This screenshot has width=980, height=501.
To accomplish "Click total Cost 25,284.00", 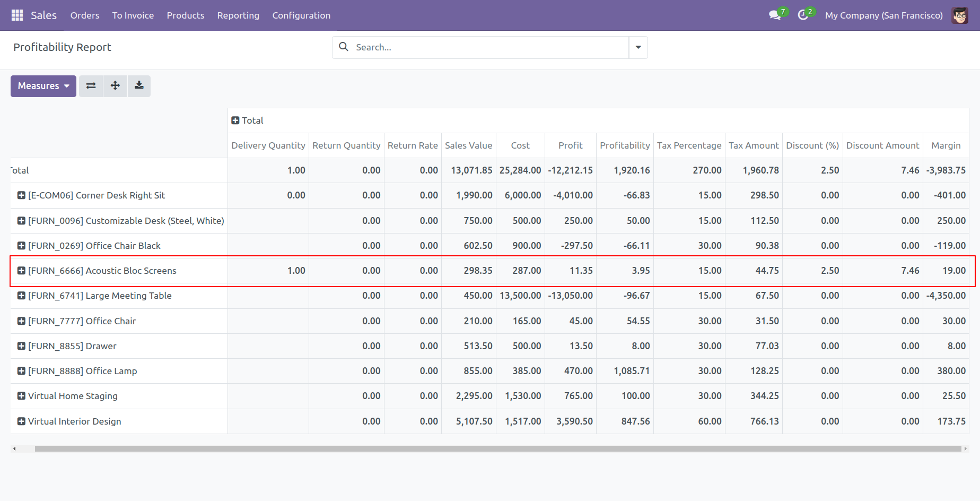I will [x=520, y=170].
